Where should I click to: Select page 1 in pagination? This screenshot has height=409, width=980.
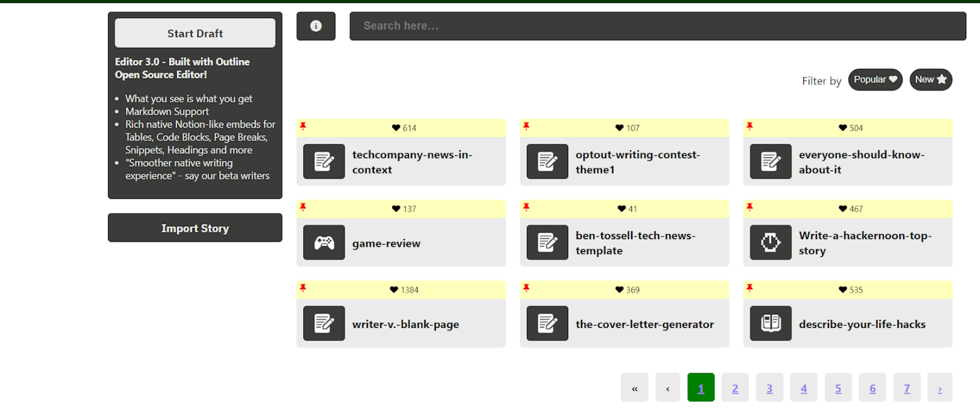701,388
